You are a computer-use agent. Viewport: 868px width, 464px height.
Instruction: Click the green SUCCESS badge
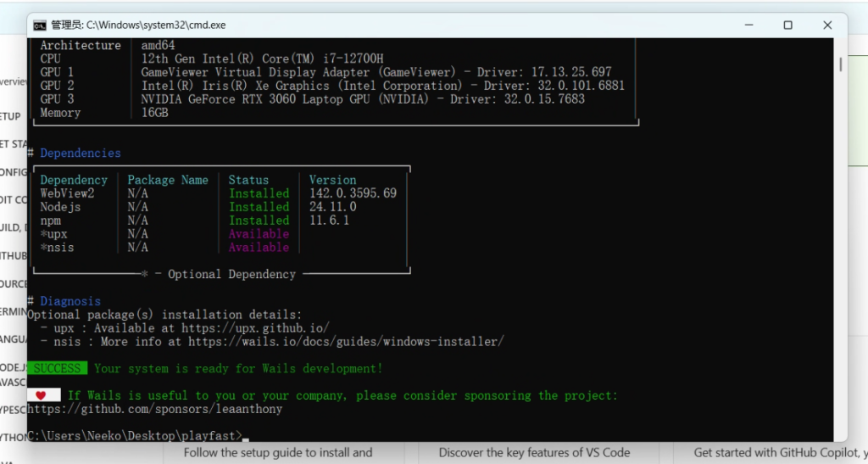pos(57,368)
